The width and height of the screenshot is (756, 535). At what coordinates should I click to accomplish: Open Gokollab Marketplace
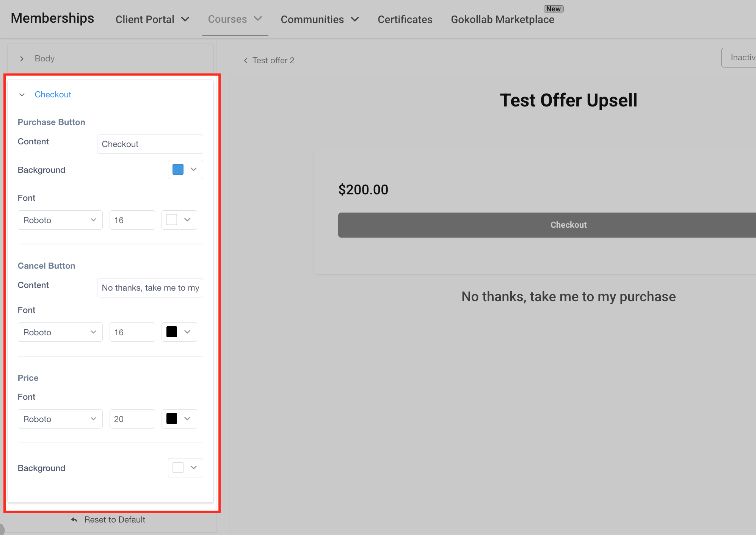click(x=502, y=19)
